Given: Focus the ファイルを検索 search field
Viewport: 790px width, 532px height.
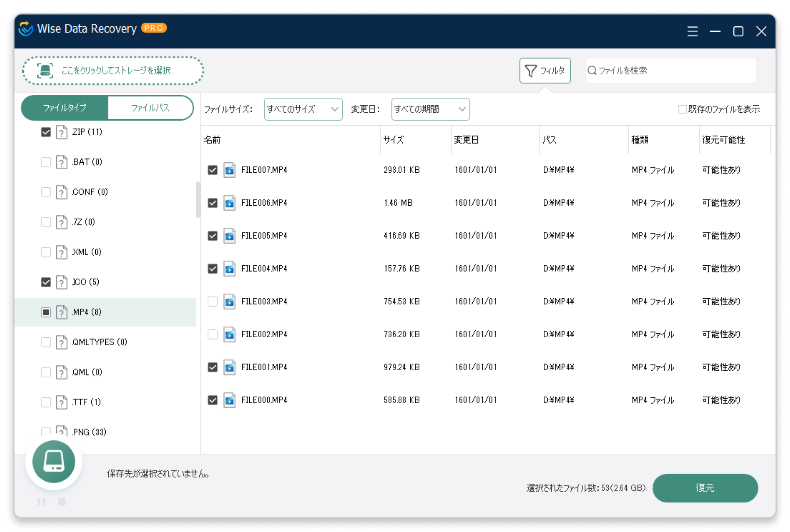Looking at the screenshot, I should click(671, 71).
